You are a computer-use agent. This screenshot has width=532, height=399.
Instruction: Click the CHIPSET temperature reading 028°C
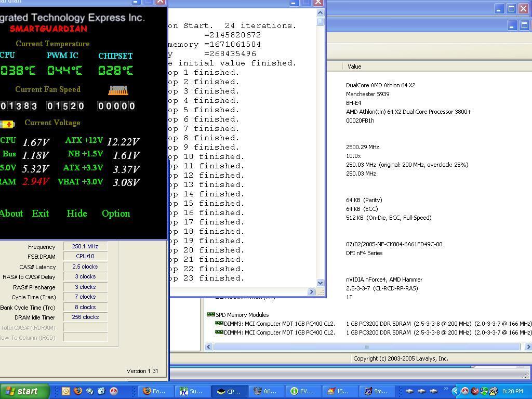(x=116, y=71)
